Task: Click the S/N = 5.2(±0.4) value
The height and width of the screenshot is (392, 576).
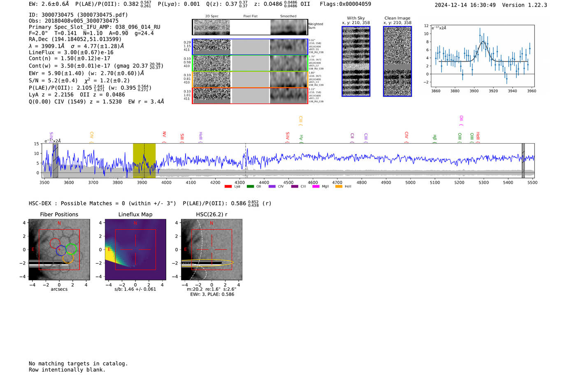Action: click(x=53, y=81)
